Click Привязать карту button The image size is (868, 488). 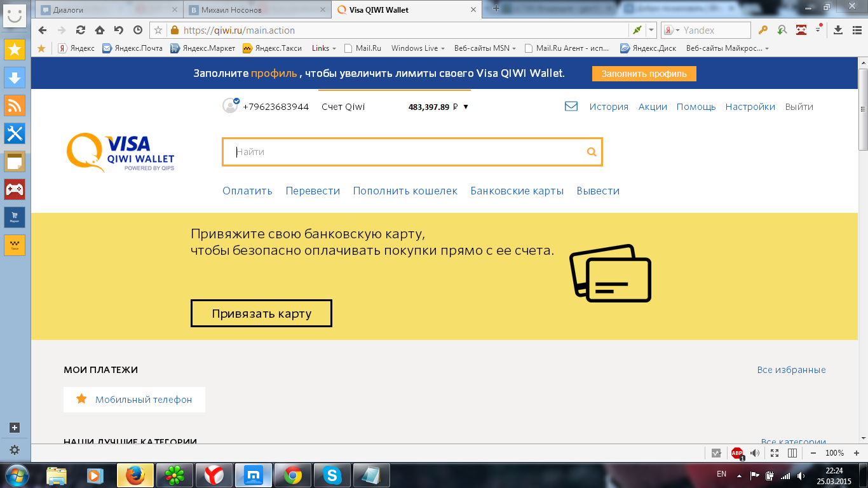click(x=261, y=313)
